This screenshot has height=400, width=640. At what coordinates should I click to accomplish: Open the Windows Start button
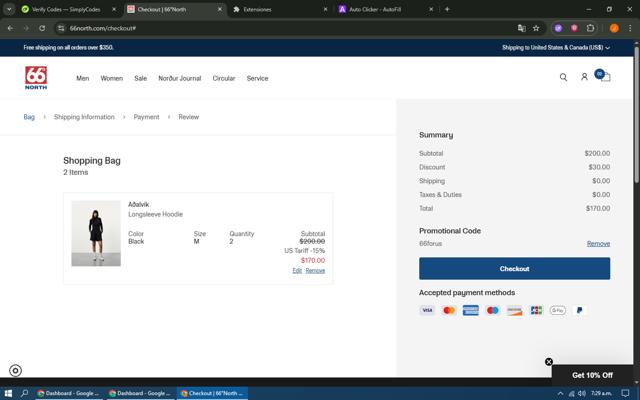tap(8, 393)
